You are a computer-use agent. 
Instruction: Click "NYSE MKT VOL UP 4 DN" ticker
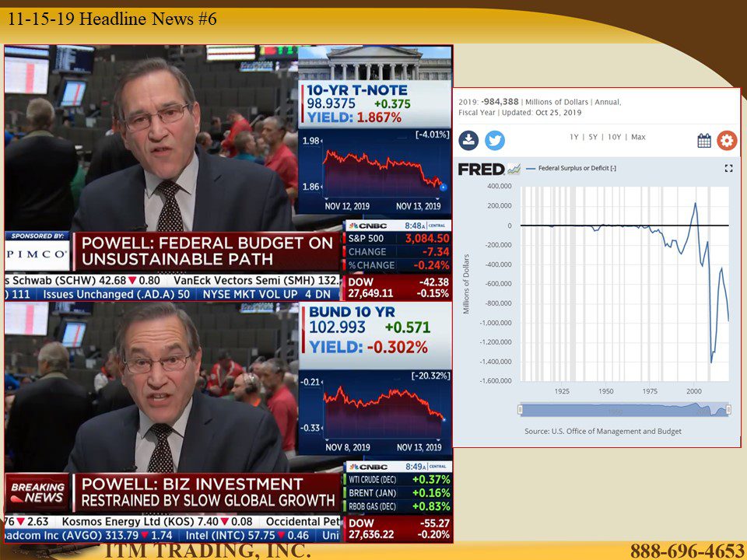[267, 294]
